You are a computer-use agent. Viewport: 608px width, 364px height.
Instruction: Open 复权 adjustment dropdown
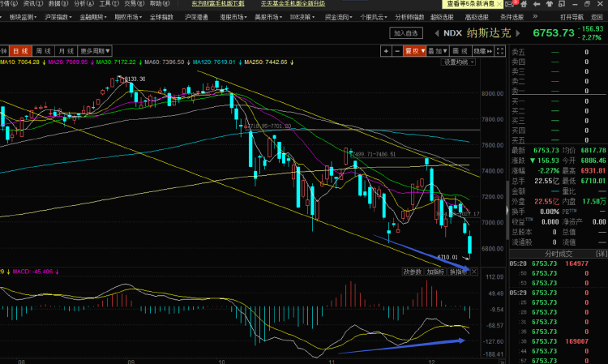pos(414,51)
